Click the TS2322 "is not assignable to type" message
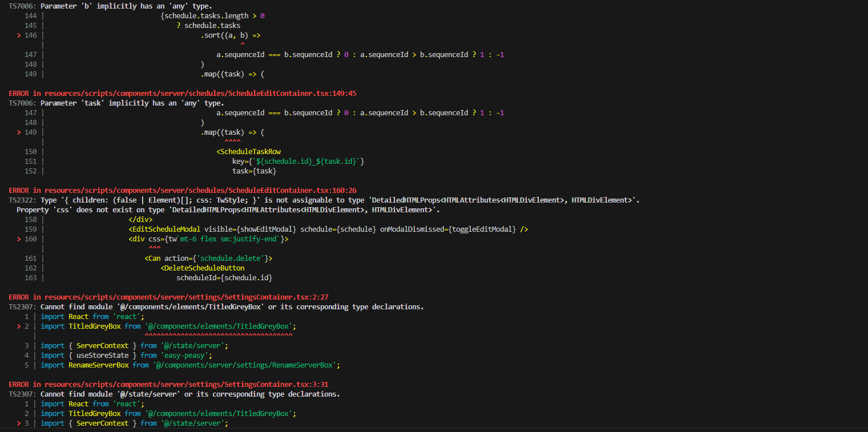 (340, 200)
